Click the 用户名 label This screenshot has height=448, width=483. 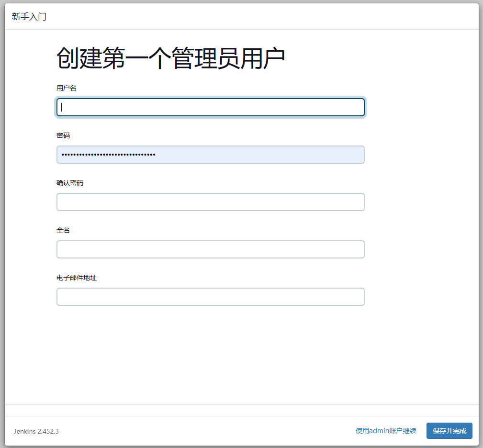(x=66, y=88)
